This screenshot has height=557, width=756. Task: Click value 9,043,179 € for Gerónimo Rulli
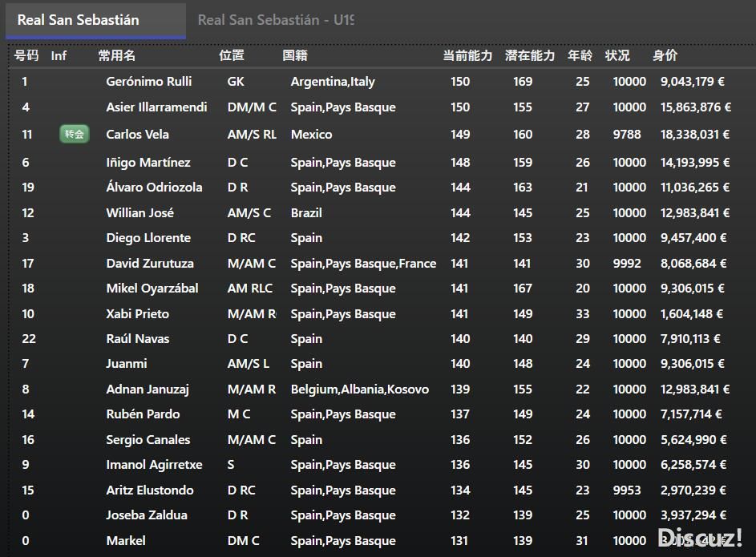pyautogui.click(x=693, y=82)
